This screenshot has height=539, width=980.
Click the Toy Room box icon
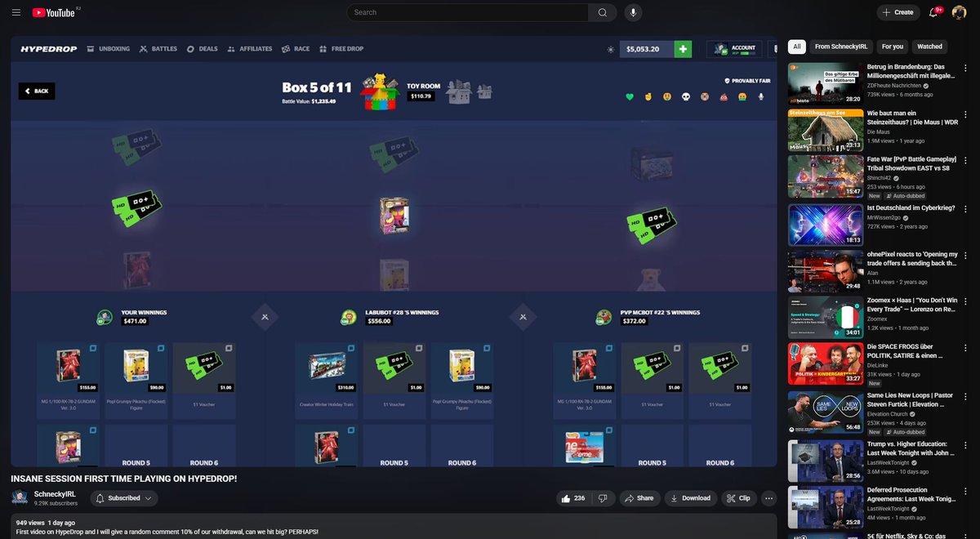pyautogui.click(x=380, y=90)
